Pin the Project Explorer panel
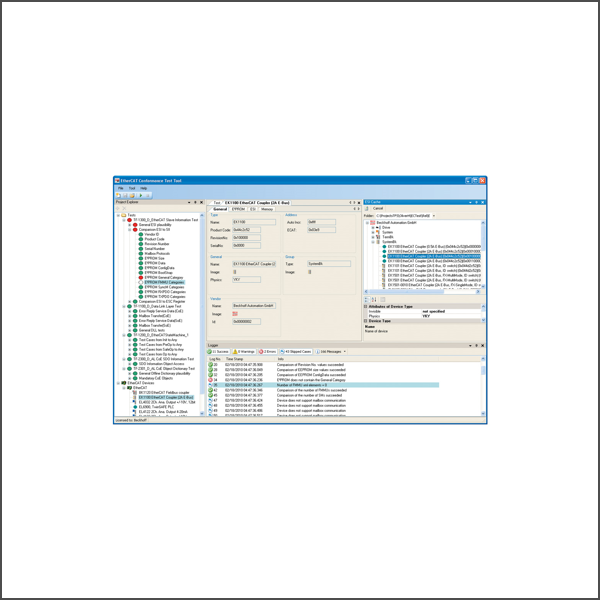The image size is (600, 600). (195, 202)
